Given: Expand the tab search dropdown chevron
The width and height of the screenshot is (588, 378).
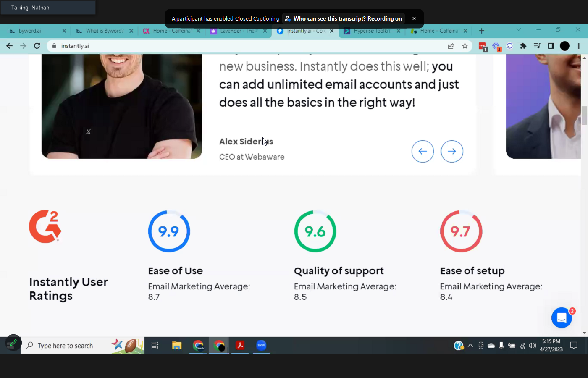Looking at the screenshot, I should [518, 30].
